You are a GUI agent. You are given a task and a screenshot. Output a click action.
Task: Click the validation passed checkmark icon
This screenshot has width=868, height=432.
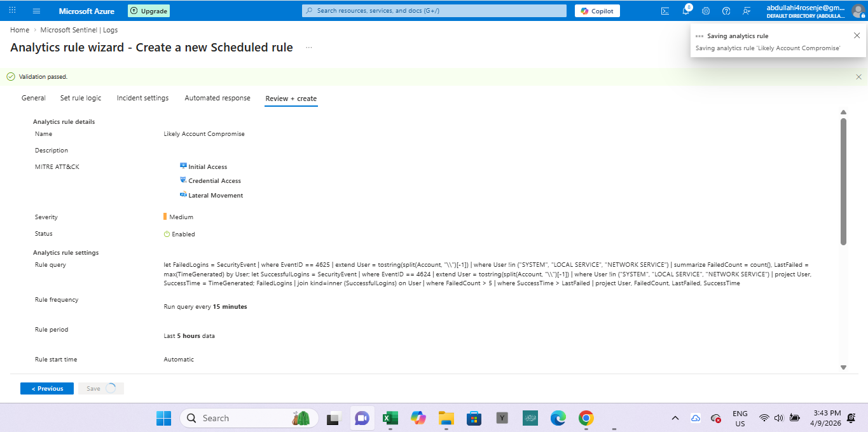click(10, 76)
